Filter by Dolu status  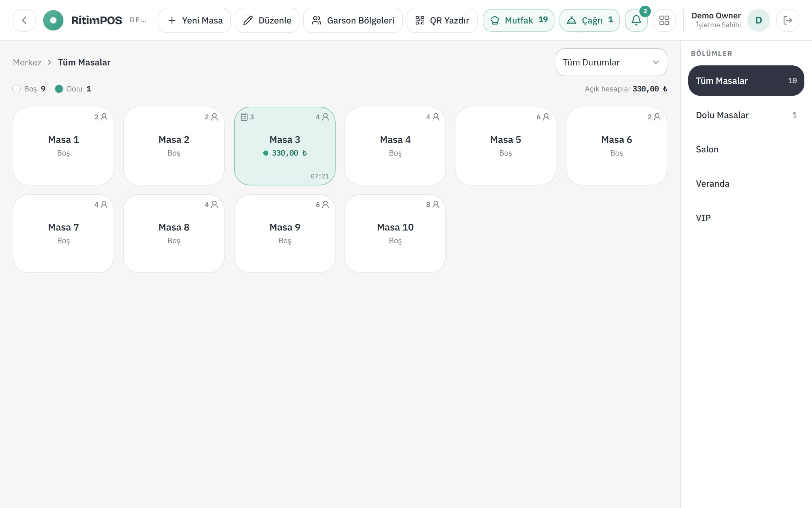73,89
